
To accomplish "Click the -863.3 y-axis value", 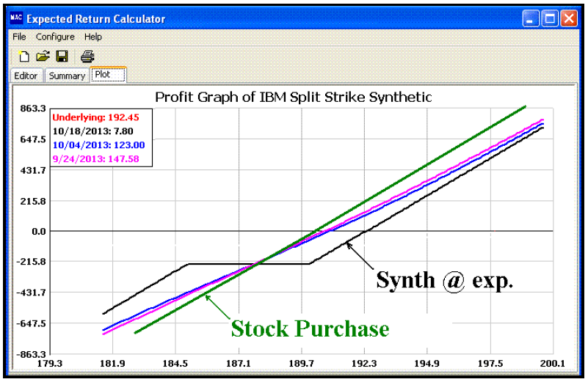I will tap(31, 354).
